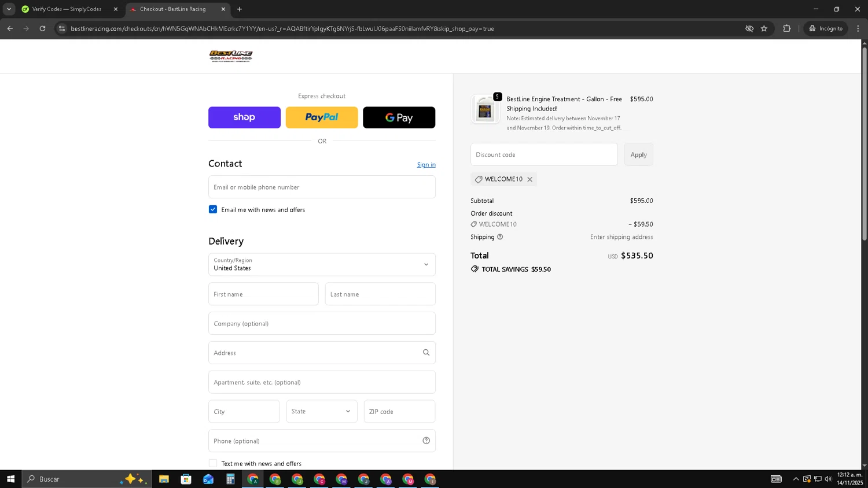Pay with Google Pay express checkout
The width and height of the screenshot is (868, 488).
(x=399, y=117)
